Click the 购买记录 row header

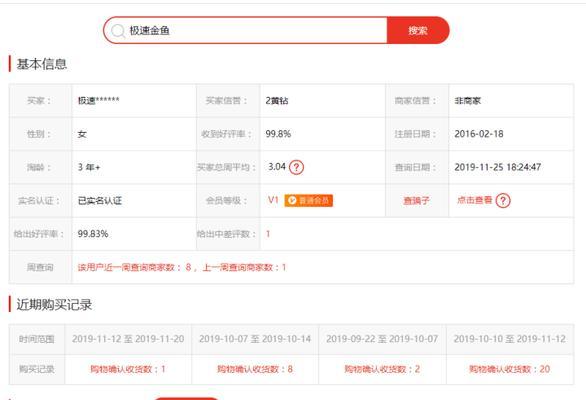click(x=37, y=369)
